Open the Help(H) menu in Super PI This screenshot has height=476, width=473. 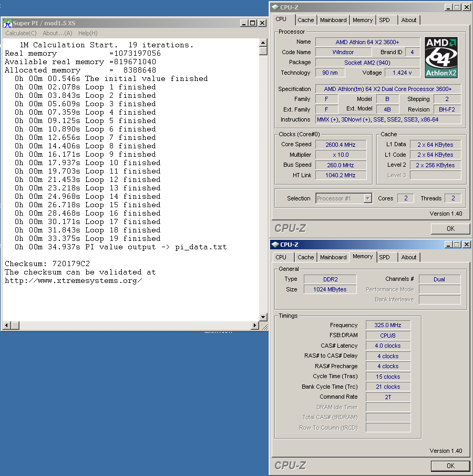(x=88, y=33)
